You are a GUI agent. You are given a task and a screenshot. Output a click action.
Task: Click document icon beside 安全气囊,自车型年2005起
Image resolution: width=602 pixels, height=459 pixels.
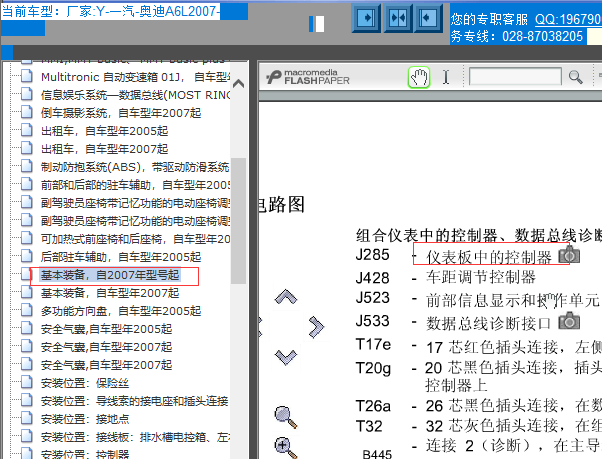[26, 328]
